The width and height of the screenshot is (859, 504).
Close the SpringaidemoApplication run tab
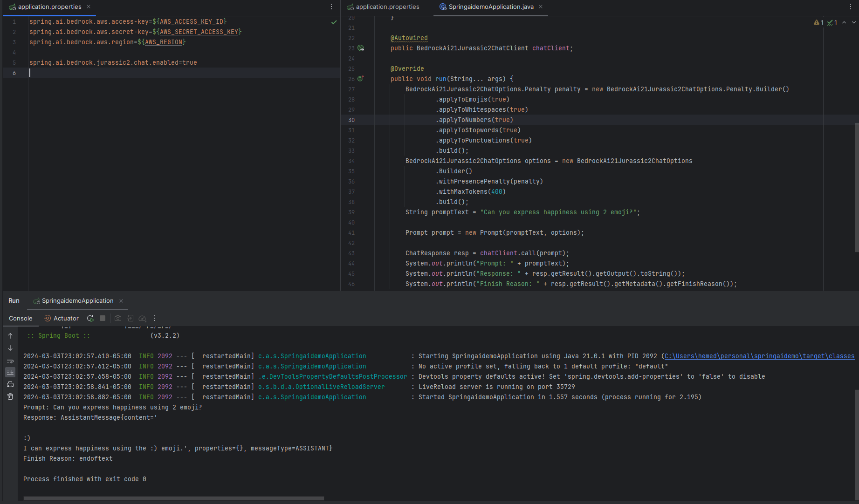click(x=121, y=301)
